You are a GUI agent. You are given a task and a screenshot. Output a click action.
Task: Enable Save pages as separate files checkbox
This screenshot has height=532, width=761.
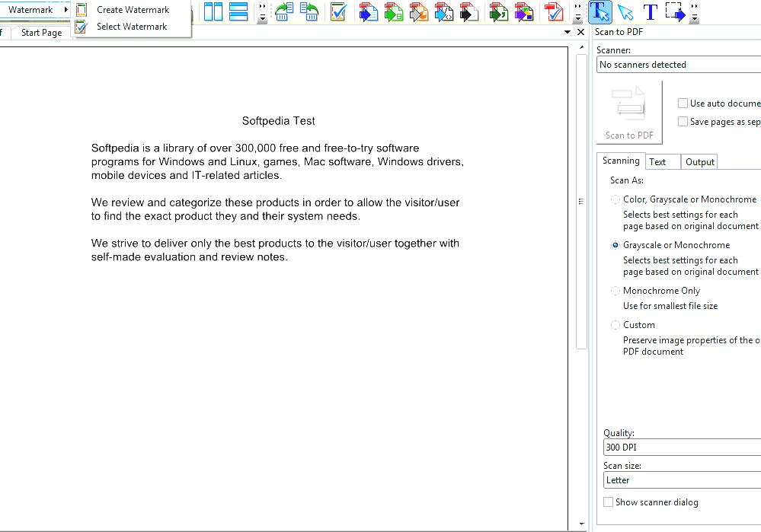point(683,121)
